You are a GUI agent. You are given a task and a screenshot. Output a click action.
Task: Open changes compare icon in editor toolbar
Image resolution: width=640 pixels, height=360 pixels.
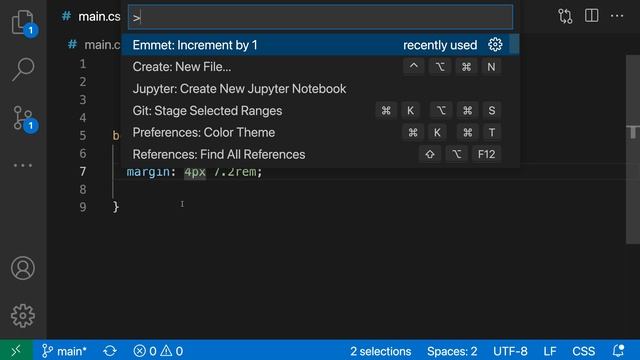pyautogui.click(x=565, y=16)
